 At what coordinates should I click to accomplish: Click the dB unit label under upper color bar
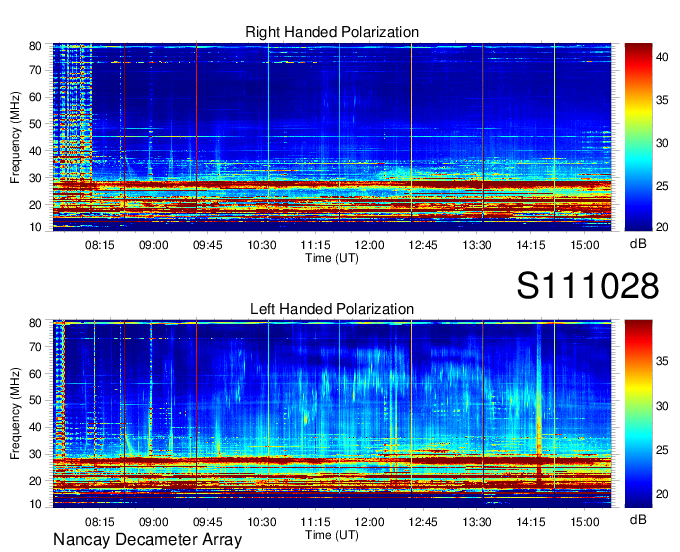tap(638, 244)
